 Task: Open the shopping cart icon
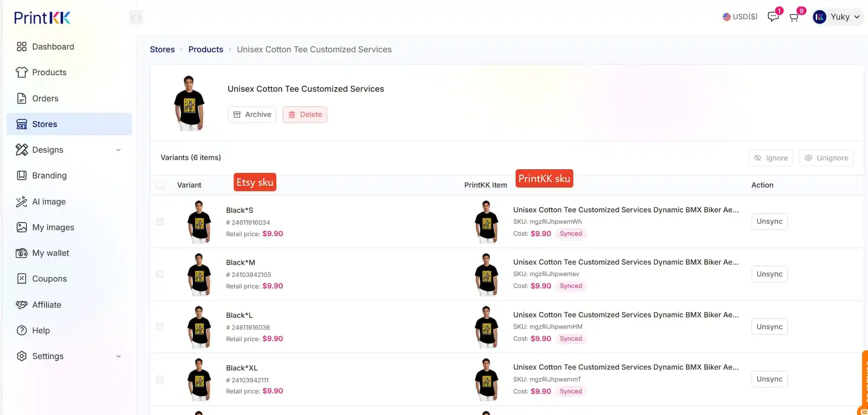(794, 17)
